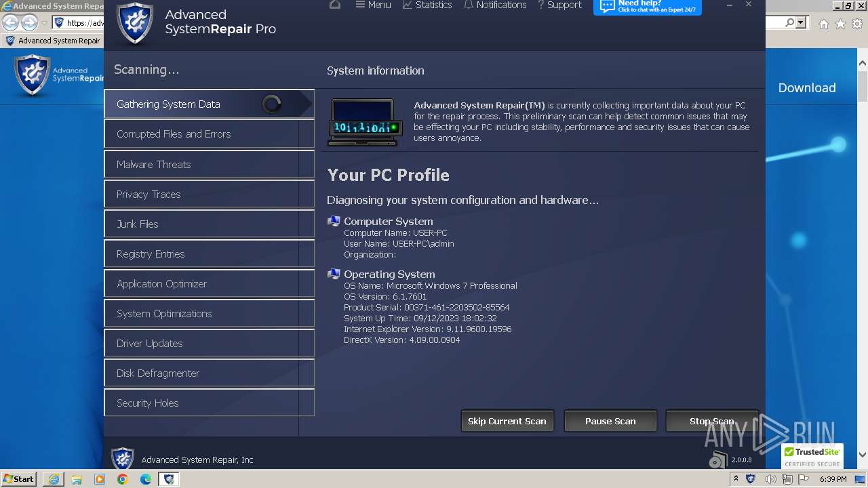
Task: Click the browser Back arrow button
Action: pos(10,23)
